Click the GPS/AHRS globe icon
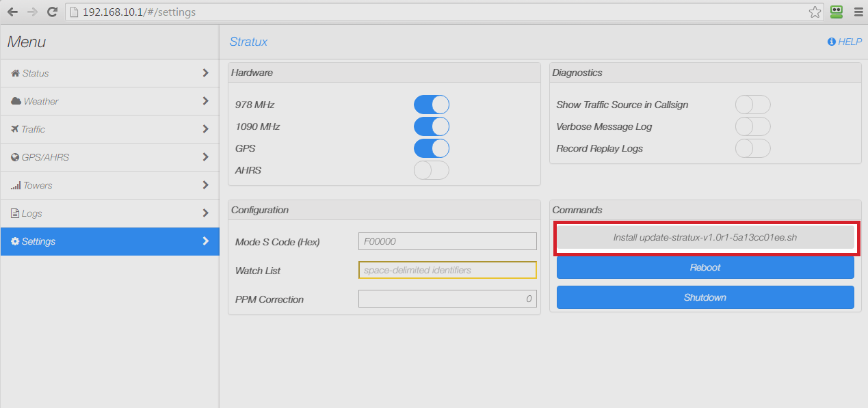The height and width of the screenshot is (408, 868). (x=15, y=157)
